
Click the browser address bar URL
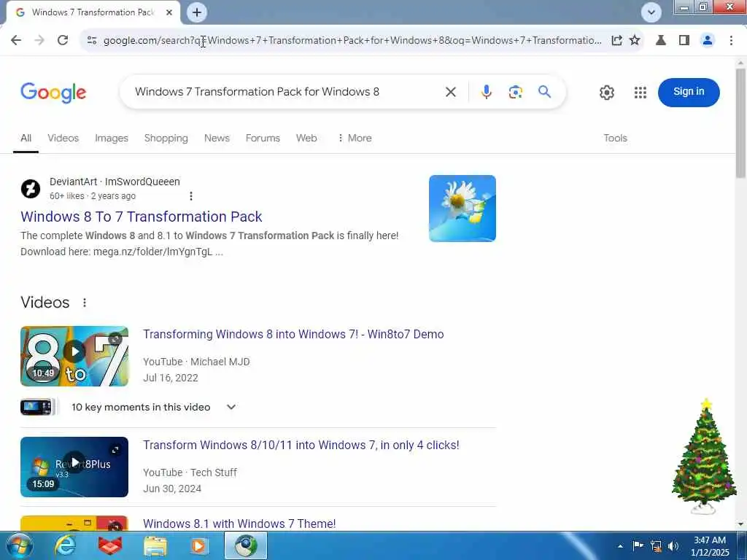click(352, 41)
